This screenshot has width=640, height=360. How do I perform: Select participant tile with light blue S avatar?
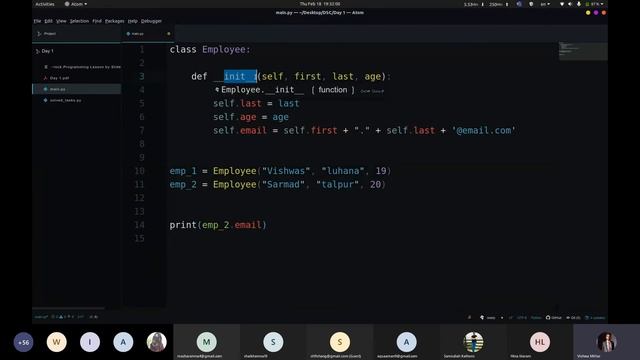(x=273, y=342)
